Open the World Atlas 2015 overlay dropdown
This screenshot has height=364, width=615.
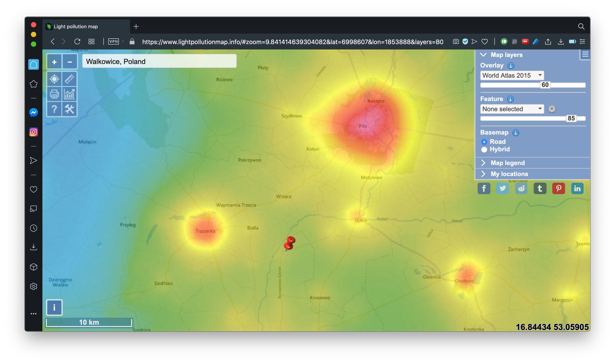pos(512,75)
